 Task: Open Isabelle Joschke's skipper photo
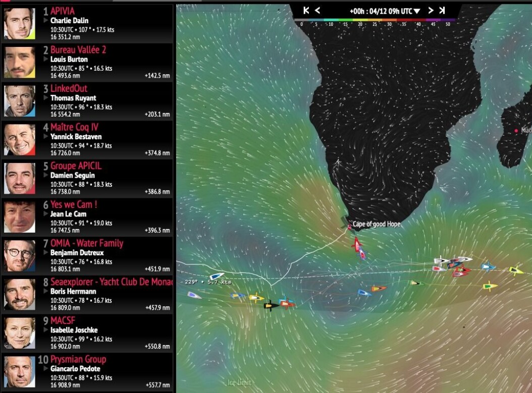pyautogui.click(x=19, y=332)
